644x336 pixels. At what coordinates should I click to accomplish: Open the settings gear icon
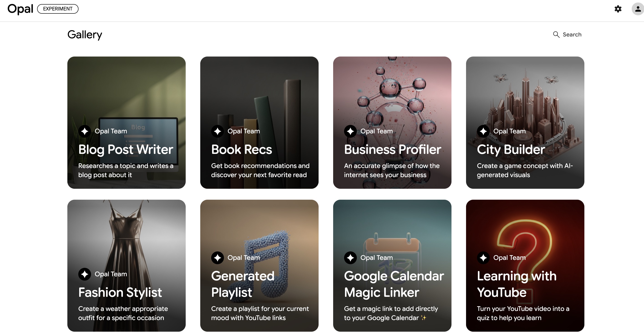coord(618,9)
